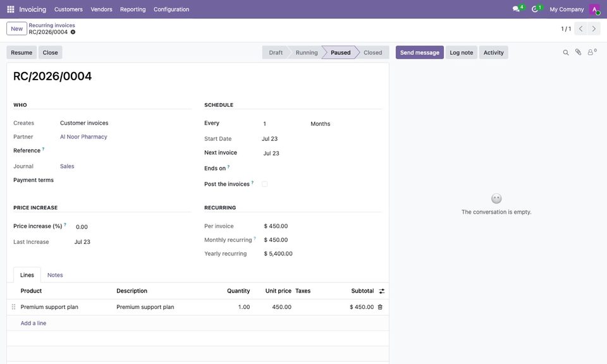The width and height of the screenshot is (607, 364).
Task: Toggle the Post the invoices checkbox
Action: (265, 184)
